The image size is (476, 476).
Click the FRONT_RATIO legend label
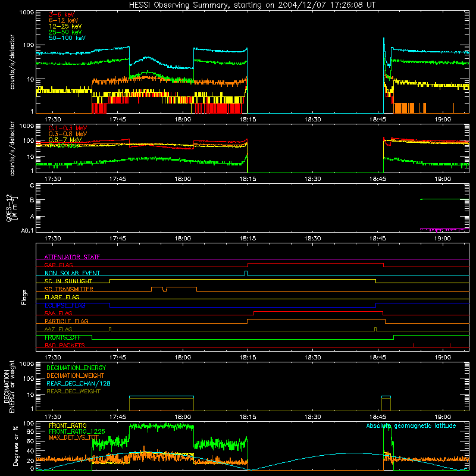(x=68, y=425)
